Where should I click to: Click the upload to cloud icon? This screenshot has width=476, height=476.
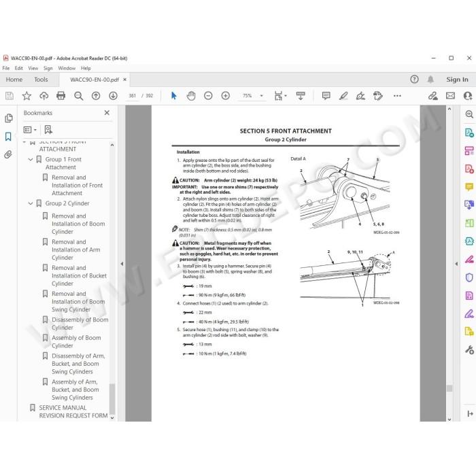(44, 96)
